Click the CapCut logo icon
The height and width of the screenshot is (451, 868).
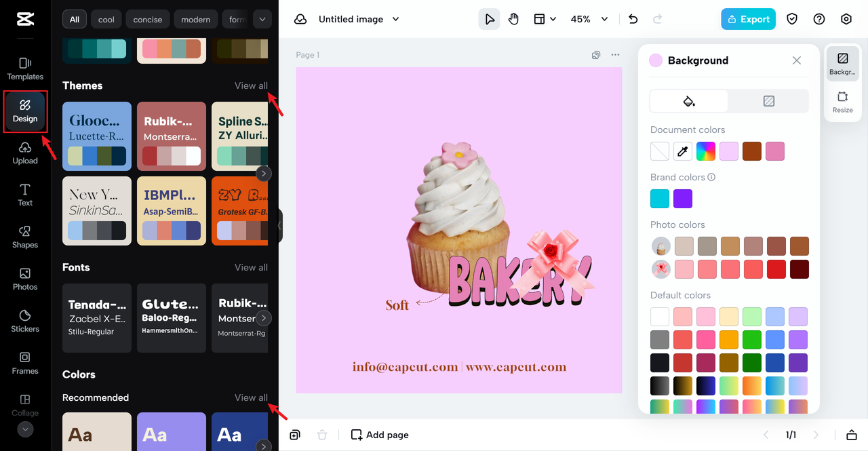tap(25, 19)
